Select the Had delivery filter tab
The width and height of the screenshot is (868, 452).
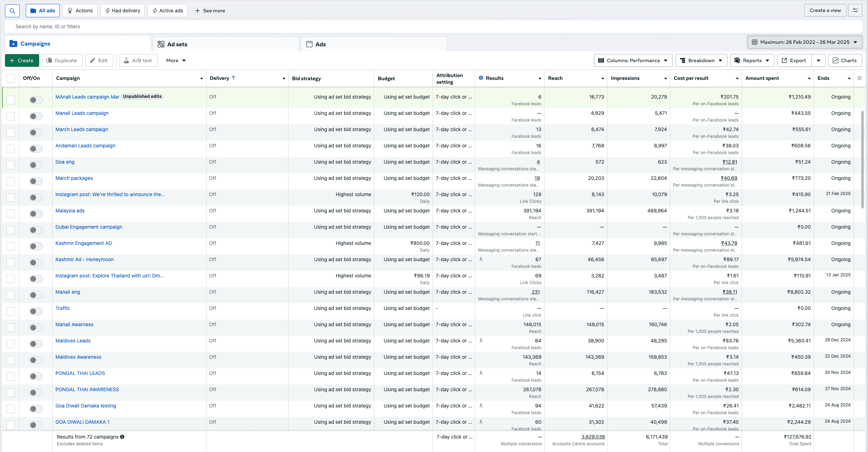point(123,11)
